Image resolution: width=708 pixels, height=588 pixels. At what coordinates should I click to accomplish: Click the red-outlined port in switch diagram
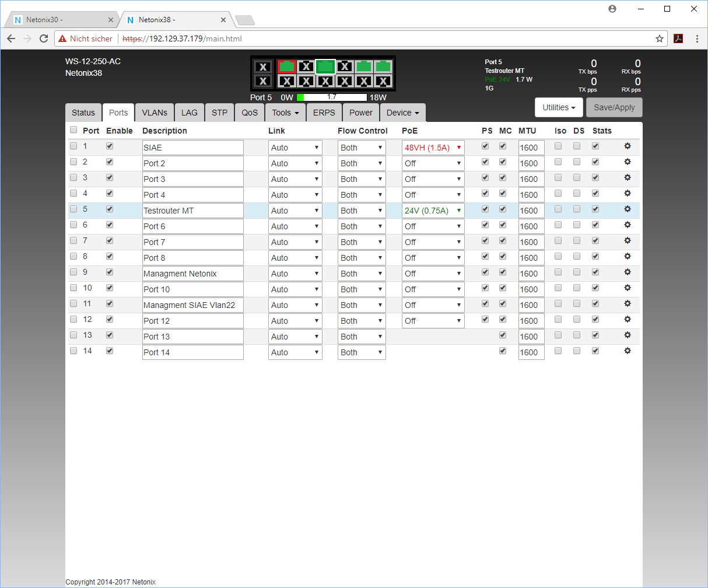tap(286, 66)
